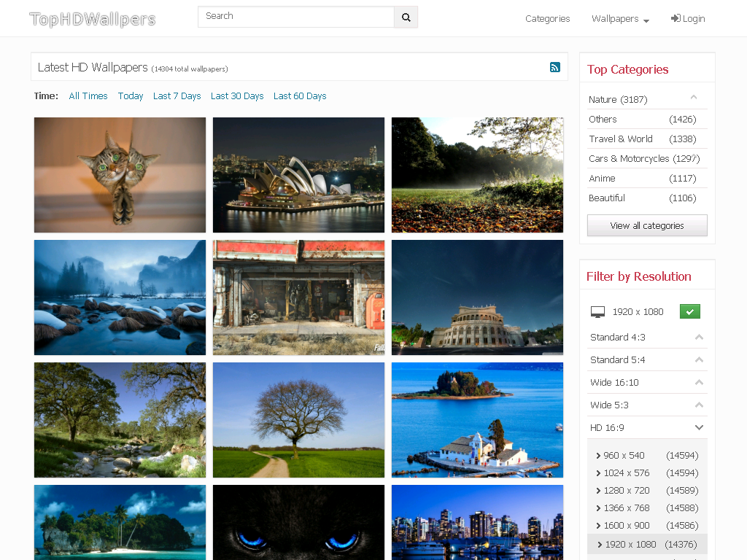Open the Nature (3187) category
Image resolution: width=747 pixels, height=560 pixels.
(x=618, y=99)
